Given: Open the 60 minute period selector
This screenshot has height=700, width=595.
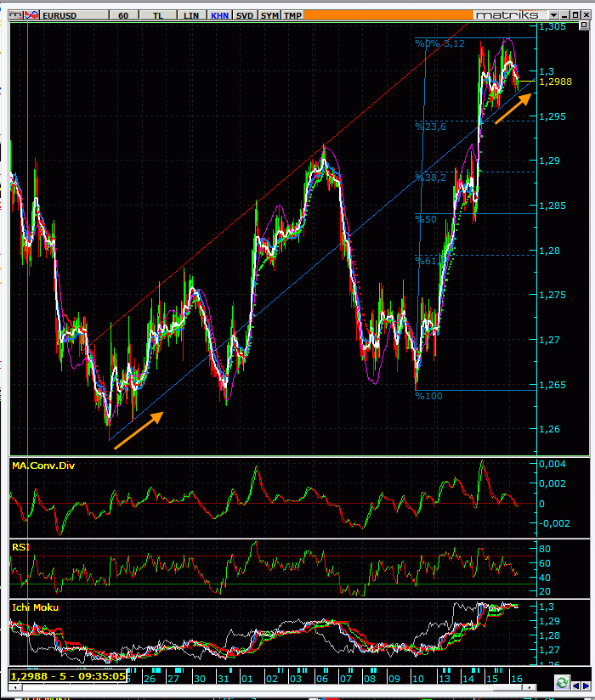Looking at the screenshot, I should pos(123,15).
